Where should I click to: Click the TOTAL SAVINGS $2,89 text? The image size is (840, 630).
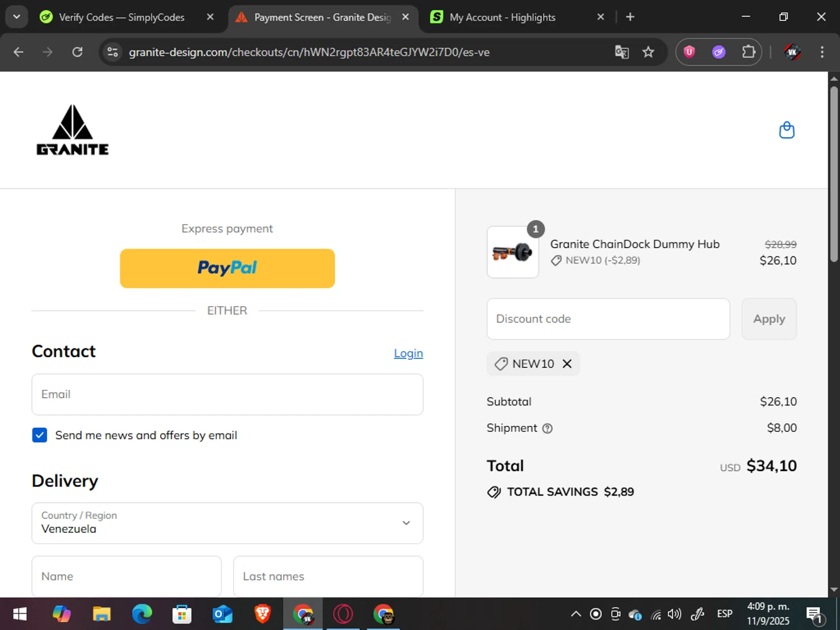coord(570,492)
